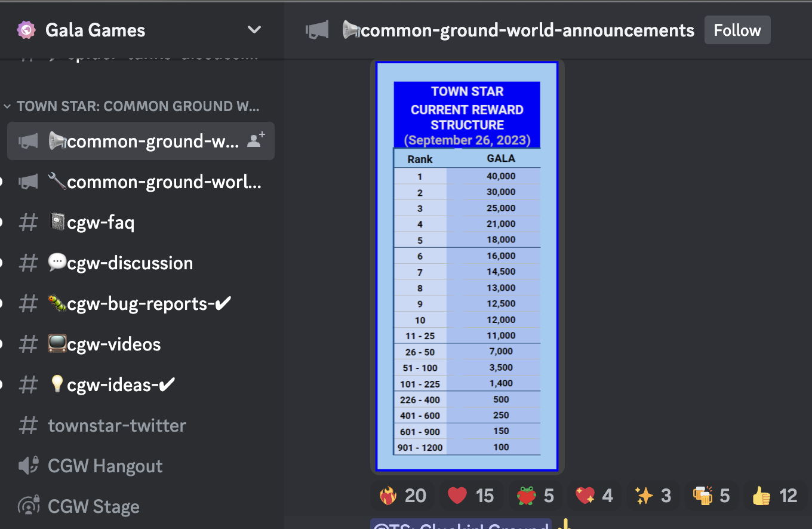Open the cgw-bug-reports channel
812x529 pixels.
point(141,303)
